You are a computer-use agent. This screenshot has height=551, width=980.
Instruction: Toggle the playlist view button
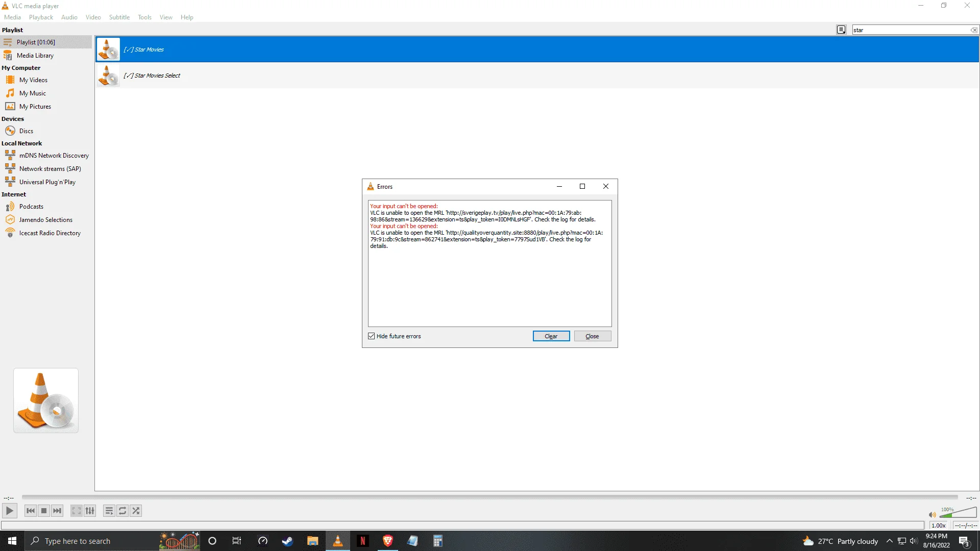(109, 511)
